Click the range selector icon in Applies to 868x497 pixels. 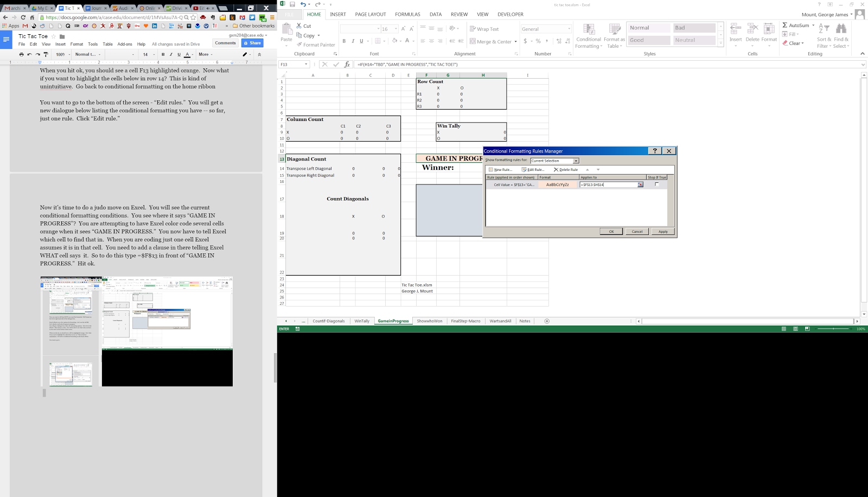[640, 185]
